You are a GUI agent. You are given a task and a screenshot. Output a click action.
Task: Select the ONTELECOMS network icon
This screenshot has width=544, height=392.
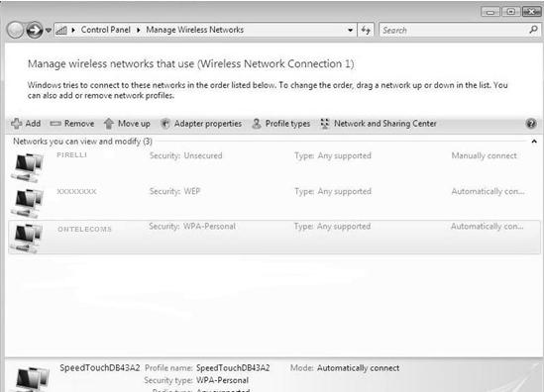click(27, 239)
